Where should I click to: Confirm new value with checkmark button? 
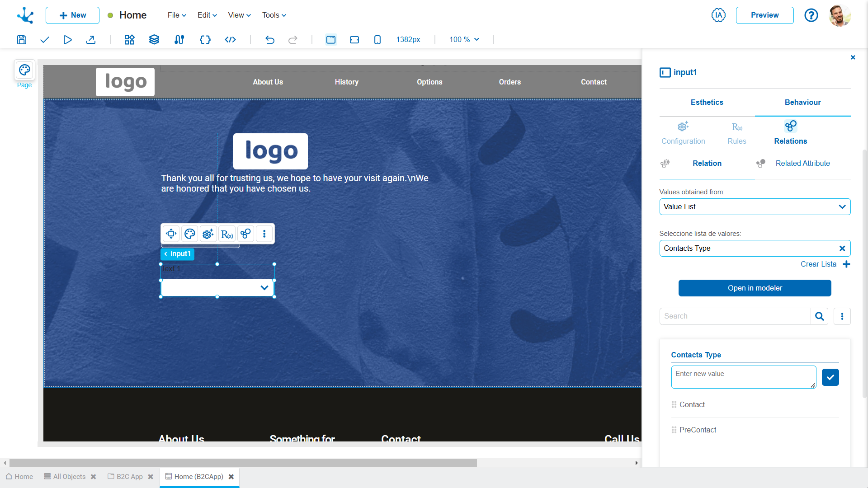(830, 377)
